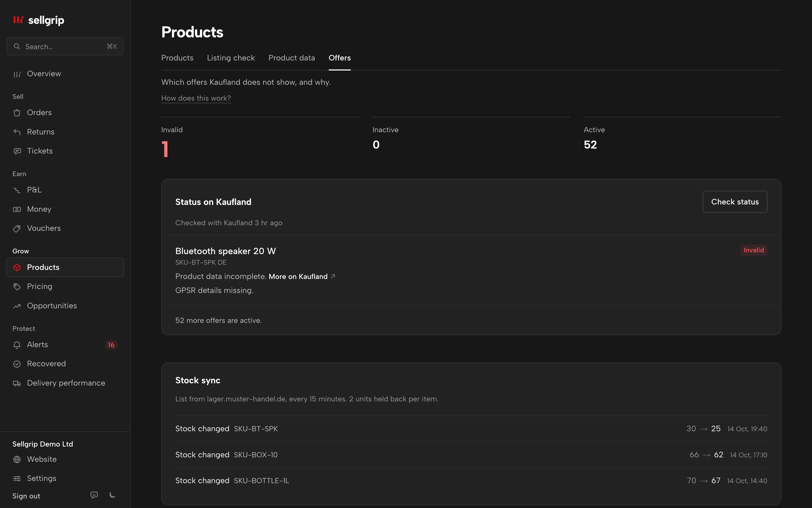The width and height of the screenshot is (812, 508).
Task: Click the Opportunities trend icon
Action: [17, 306]
